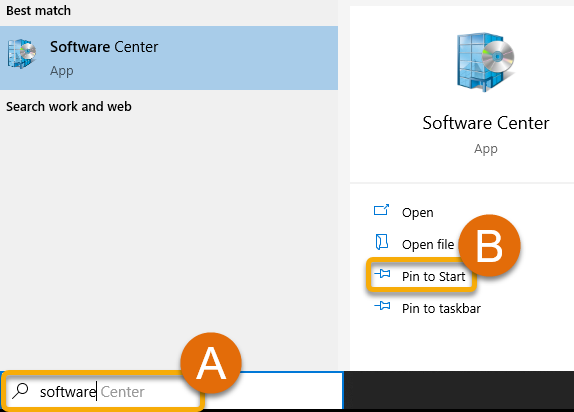Select Software Center best match result

[x=169, y=58]
